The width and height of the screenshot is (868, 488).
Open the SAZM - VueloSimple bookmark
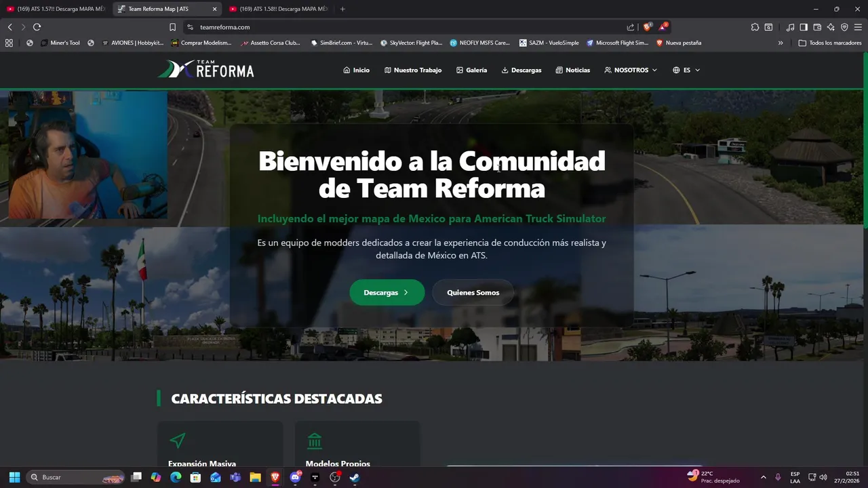coord(549,43)
